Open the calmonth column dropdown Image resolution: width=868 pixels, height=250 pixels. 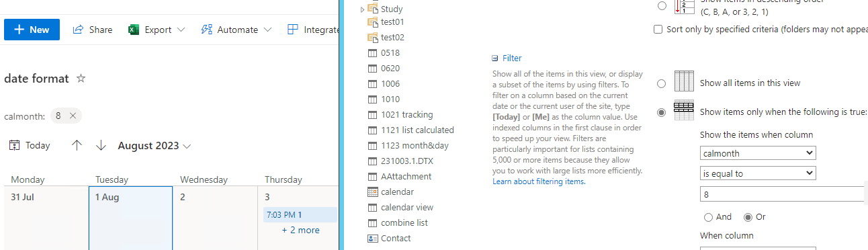click(758, 153)
